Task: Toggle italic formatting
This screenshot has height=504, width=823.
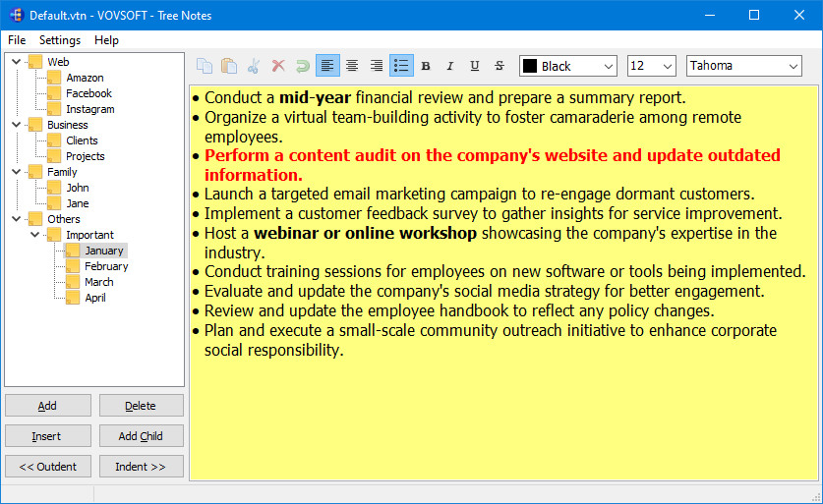Action: coord(449,66)
